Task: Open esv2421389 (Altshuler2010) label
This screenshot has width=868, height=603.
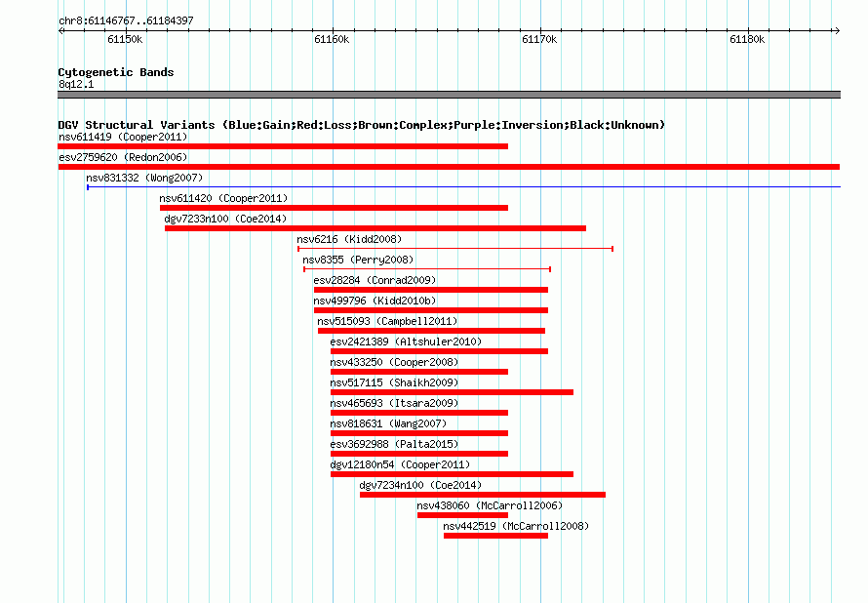Action: pyautogui.click(x=406, y=342)
